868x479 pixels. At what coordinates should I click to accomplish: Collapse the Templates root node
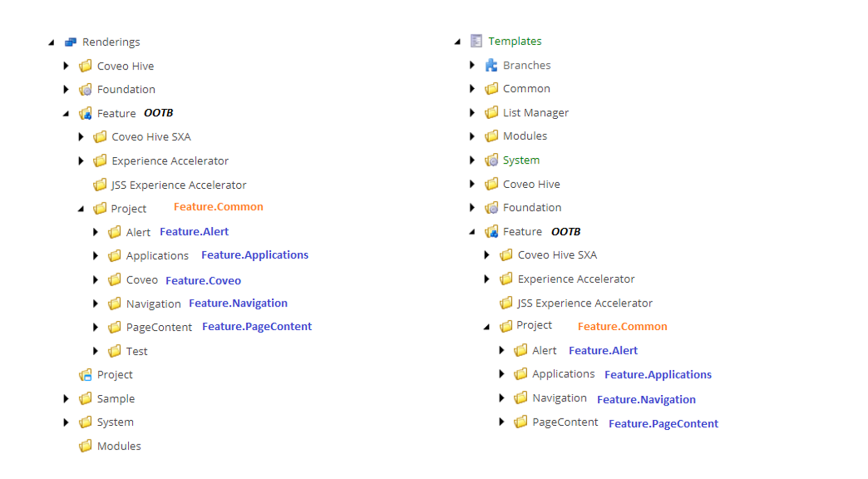(457, 42)
